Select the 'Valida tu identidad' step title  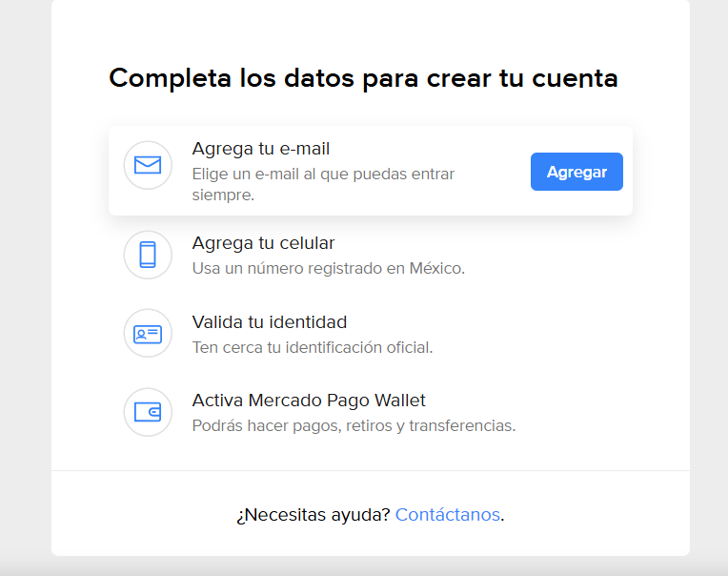270,322
